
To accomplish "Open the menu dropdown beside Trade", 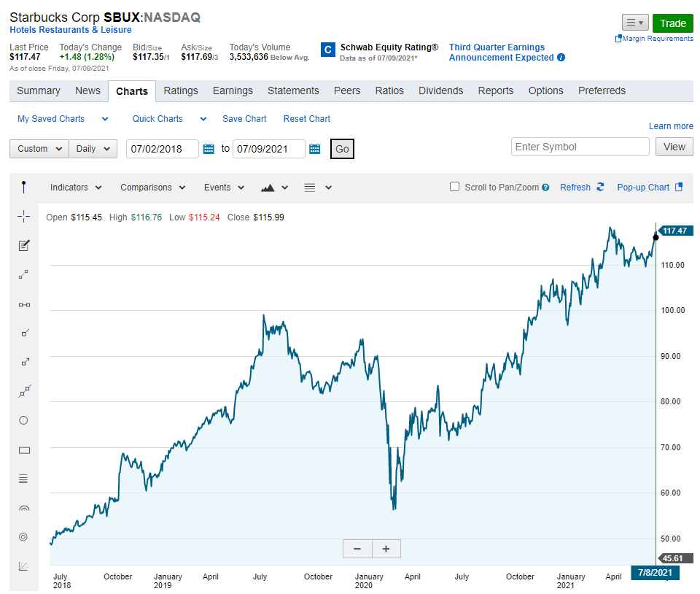I will tap(635, 23).
